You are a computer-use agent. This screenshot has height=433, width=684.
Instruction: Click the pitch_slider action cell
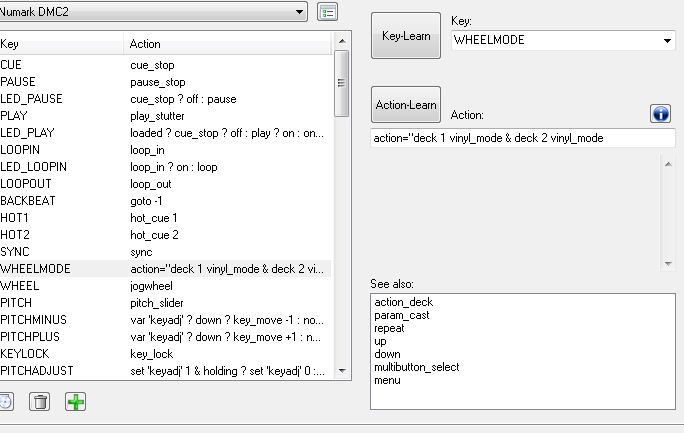pos(157,303)
